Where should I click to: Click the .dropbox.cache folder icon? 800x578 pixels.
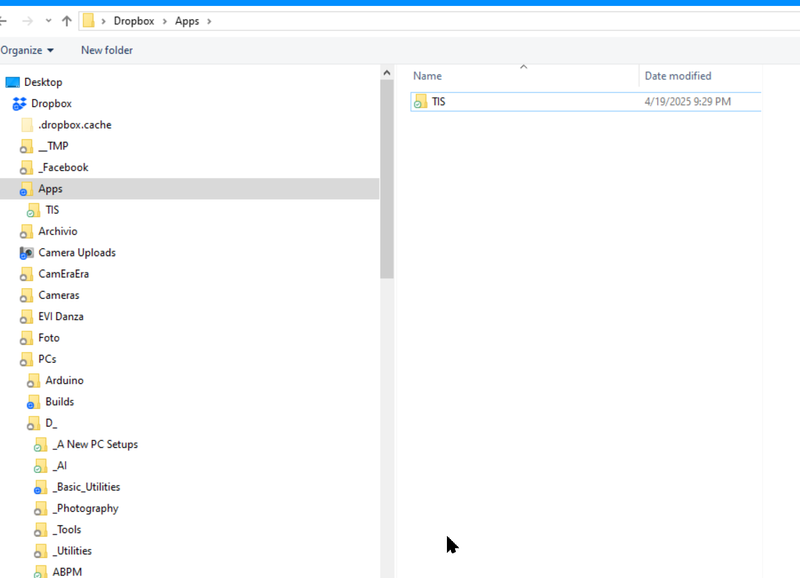point(27,125)
